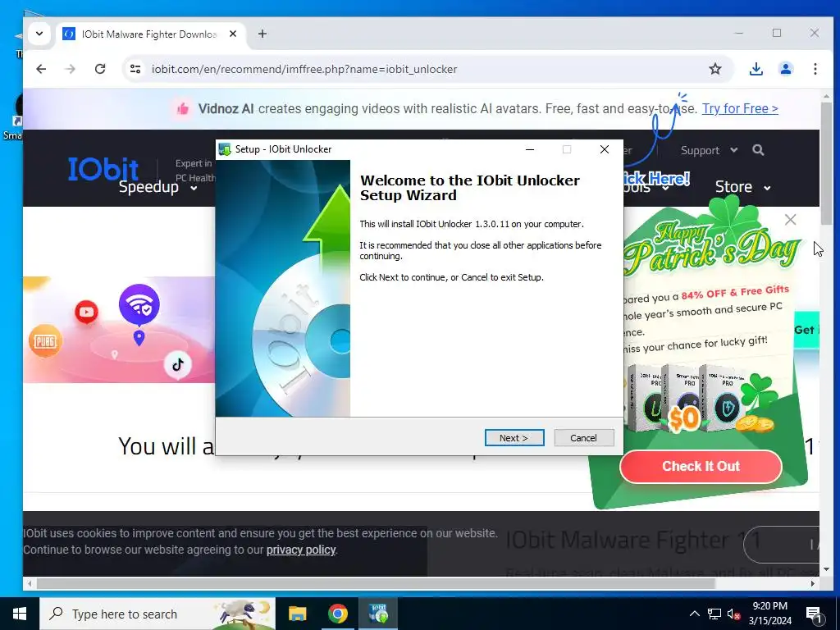The width and height of the screenshot is (840, 630).
Task: Open the Windows Start menu
Action: coord(20,614)
